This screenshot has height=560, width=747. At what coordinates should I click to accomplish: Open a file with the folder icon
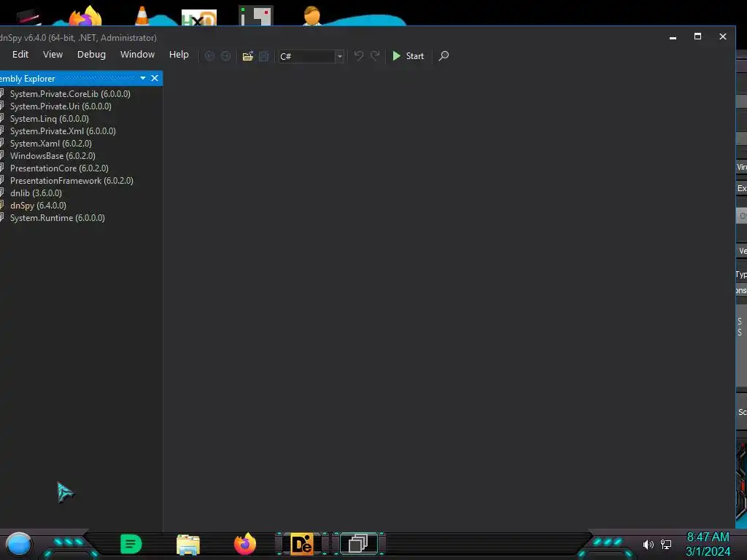pyautogui.click(x=248, y=56)
